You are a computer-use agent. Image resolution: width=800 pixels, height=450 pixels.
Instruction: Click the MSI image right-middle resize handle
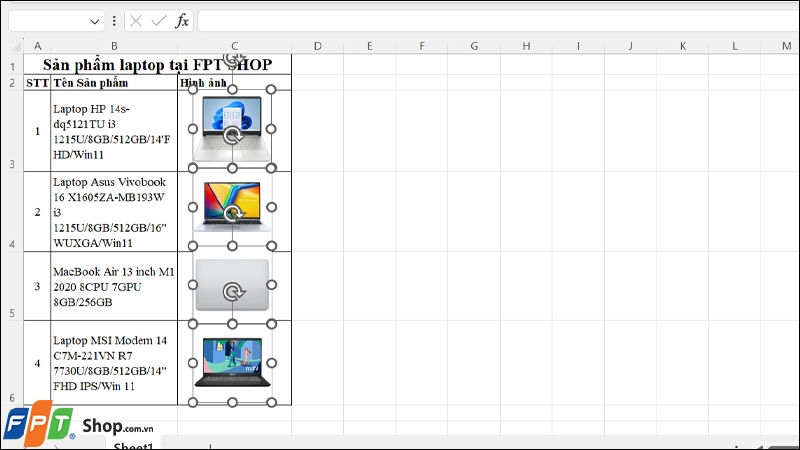[x=271, y=363]
